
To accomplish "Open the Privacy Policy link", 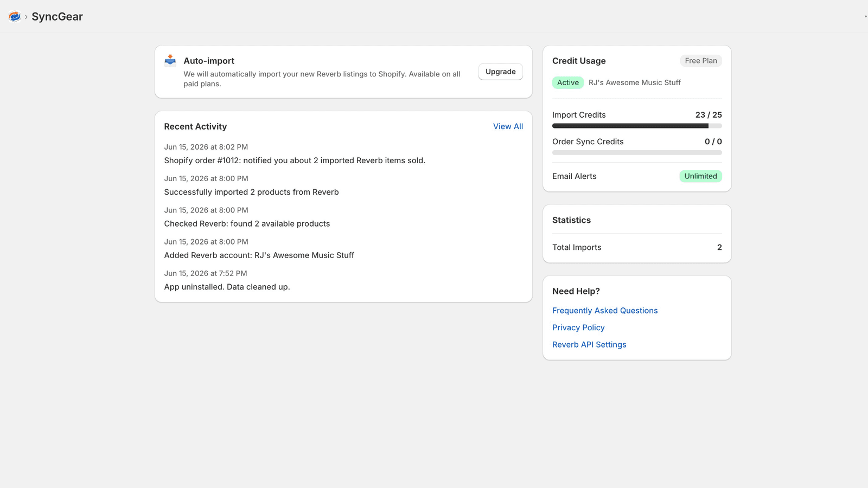I will tap(578, 328).
